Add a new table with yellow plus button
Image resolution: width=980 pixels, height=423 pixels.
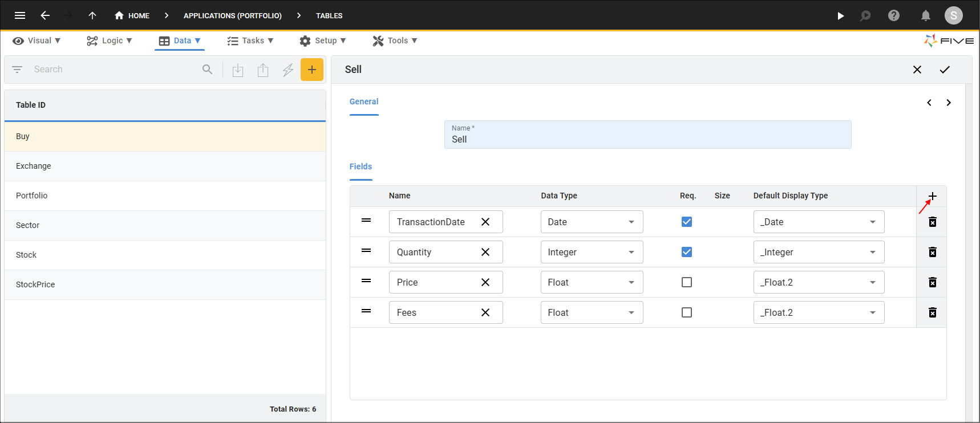(312, 70)
